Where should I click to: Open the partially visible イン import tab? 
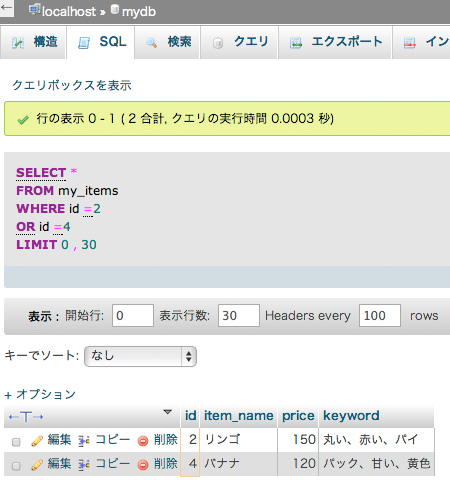421,42
